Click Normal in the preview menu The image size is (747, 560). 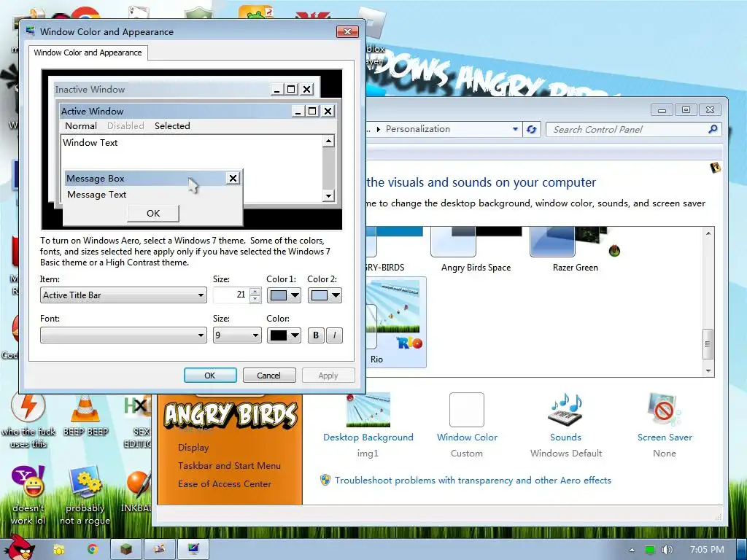tap(80, 125)
